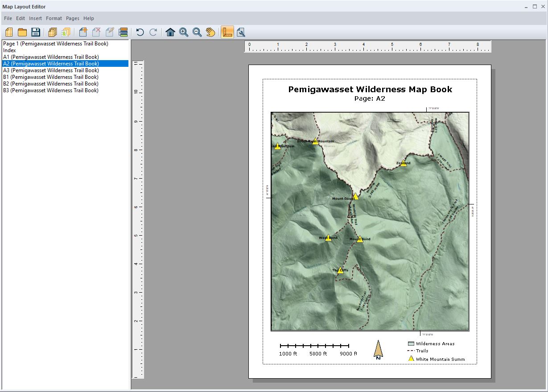The image size is (548, 392).
Task: Add a new page with the plus icon
Action: (83, 32)
